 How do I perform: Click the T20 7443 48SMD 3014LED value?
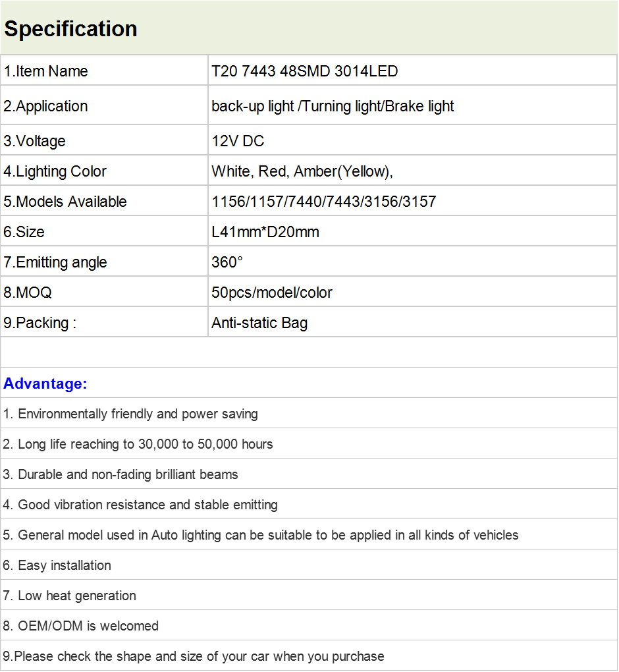(x=305, y=71)
